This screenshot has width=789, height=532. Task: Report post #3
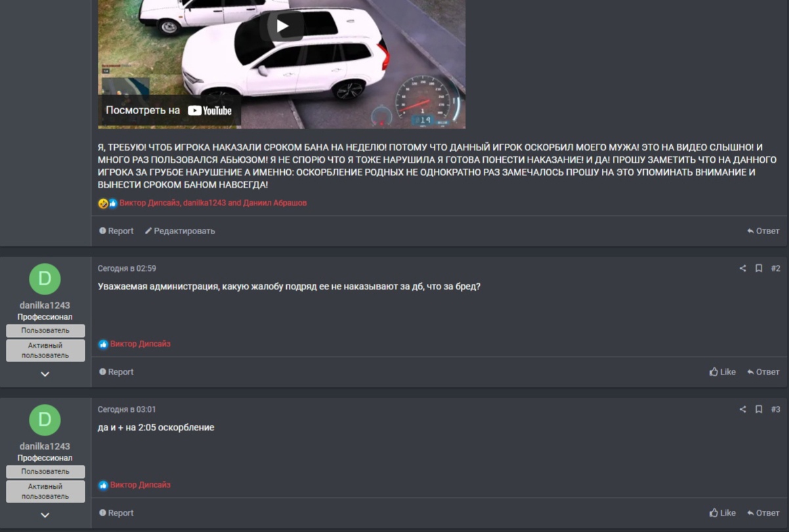coord(116,513)
